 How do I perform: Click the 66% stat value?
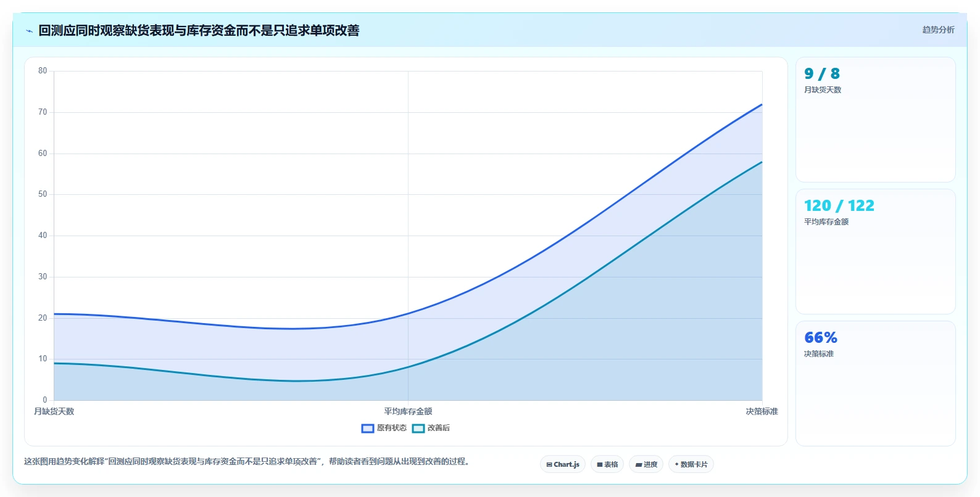tap(821, 338)
